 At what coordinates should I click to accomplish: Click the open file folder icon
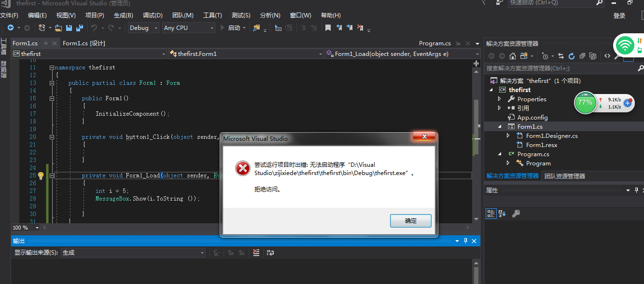(x=58, y=28)
